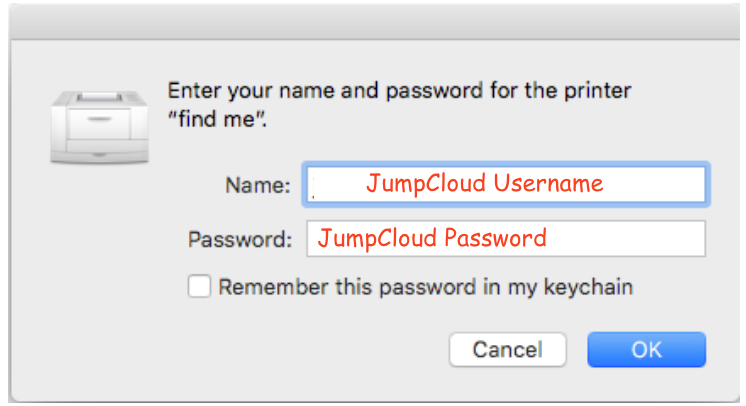Click the red JumpCloud Password text

pyautogui.click(x=432, y=238)
